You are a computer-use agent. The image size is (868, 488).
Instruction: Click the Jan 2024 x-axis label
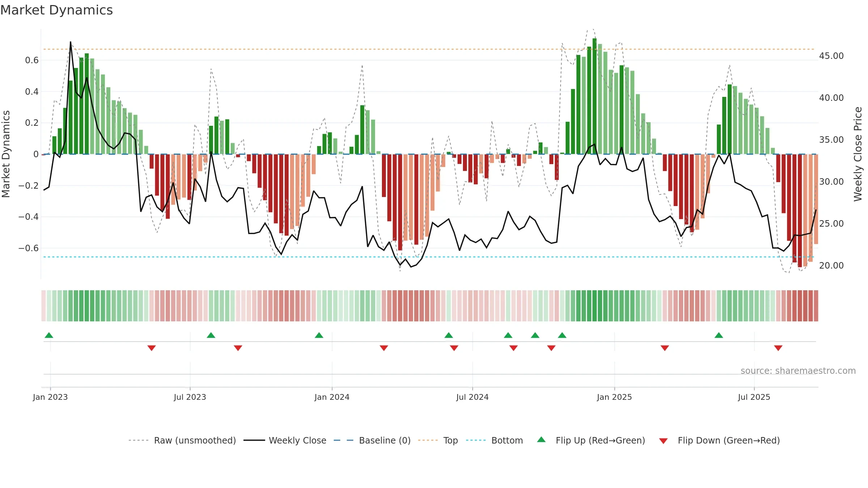(332, 397)
